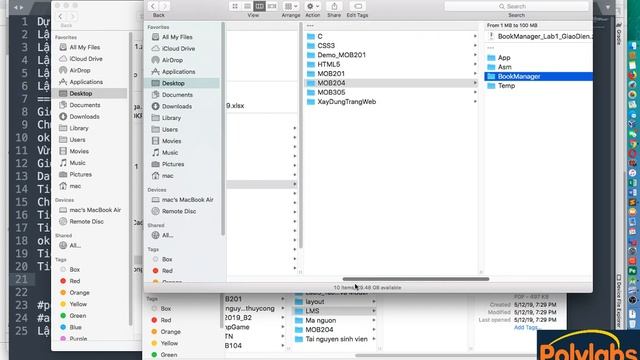Select the 9.xlsx file in first column
Screen dimensions: 640x360
235,106
